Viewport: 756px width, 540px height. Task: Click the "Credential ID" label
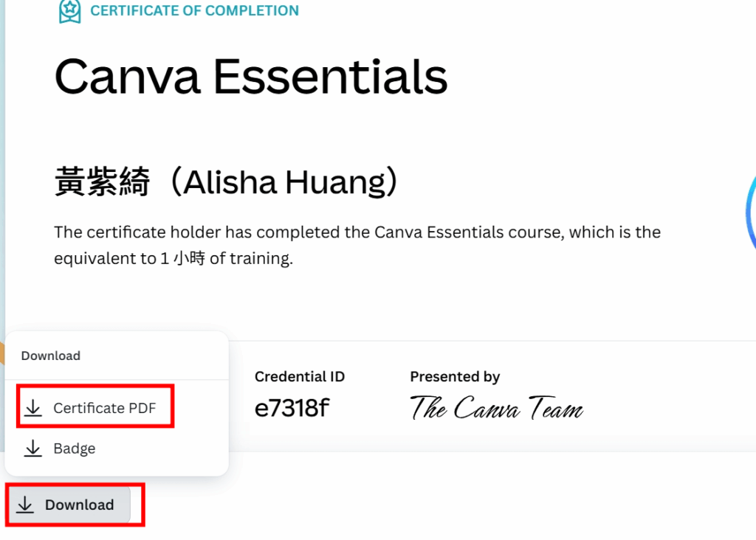pos(299,377)
